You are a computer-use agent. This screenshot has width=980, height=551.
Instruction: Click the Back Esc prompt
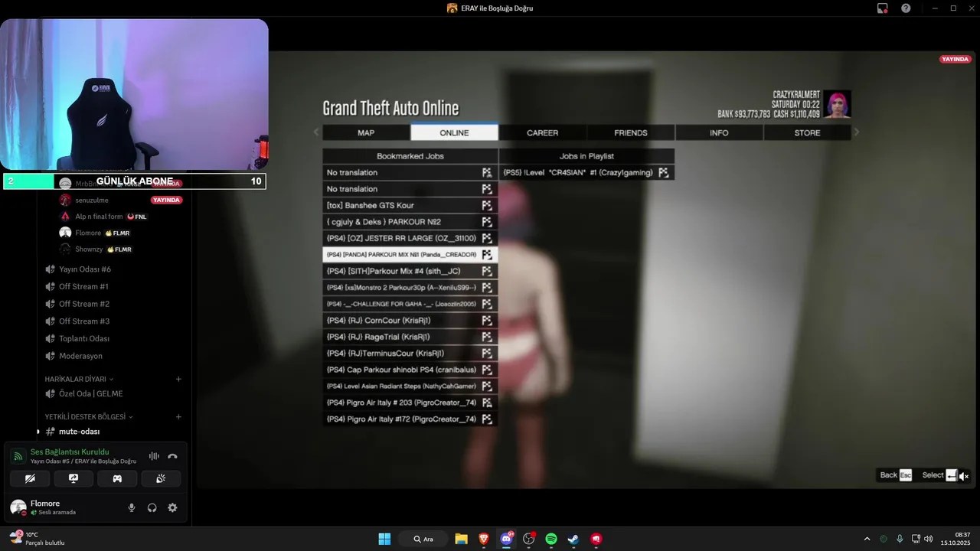point(896,475)
